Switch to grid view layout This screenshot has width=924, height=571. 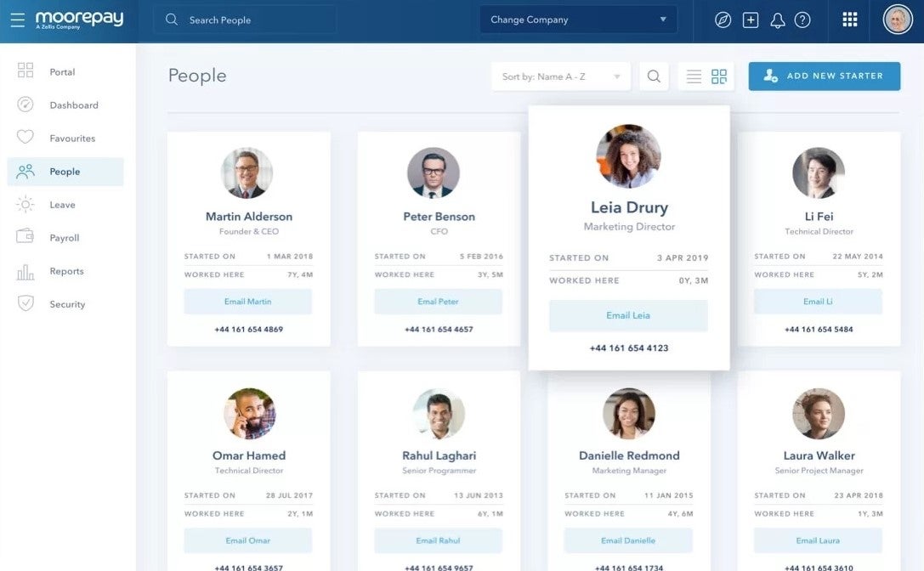(719, 76)
